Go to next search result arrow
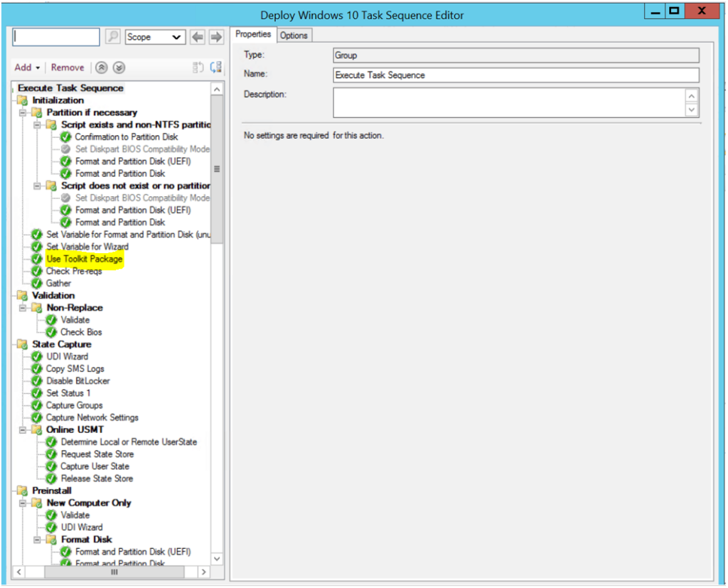Image resolution: width=728 pixels, height=588 pixels. pyautogui.click(x=216, y=37)
